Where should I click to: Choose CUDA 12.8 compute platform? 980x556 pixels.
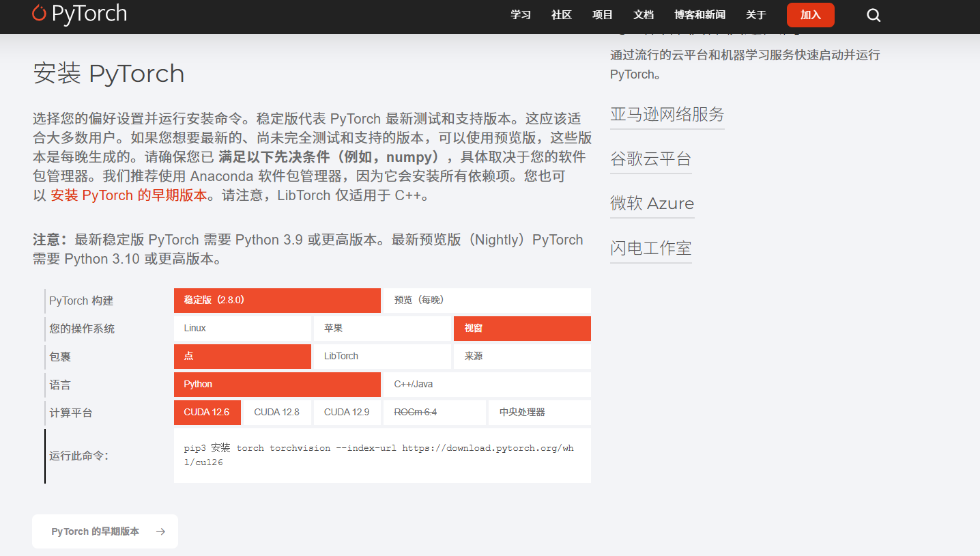(x=277, y=413)
